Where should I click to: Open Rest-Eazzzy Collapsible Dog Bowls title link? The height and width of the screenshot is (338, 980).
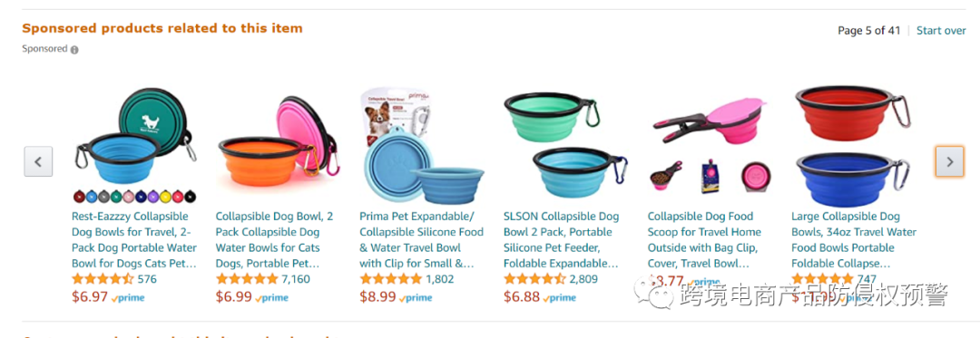[134, 240]
